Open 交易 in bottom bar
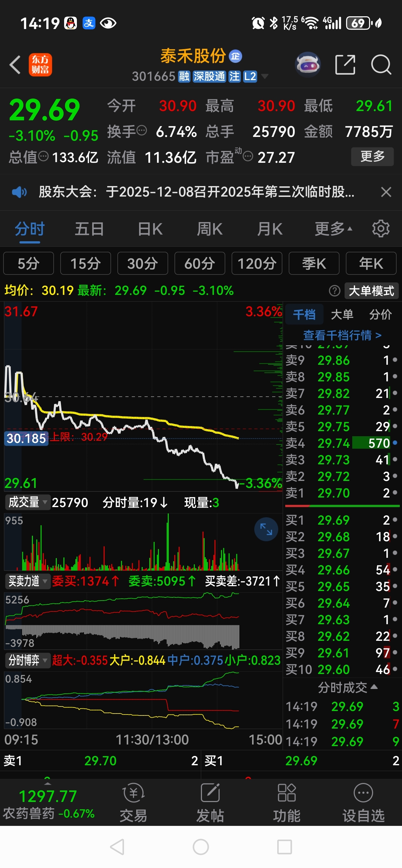 pos(133,803)
